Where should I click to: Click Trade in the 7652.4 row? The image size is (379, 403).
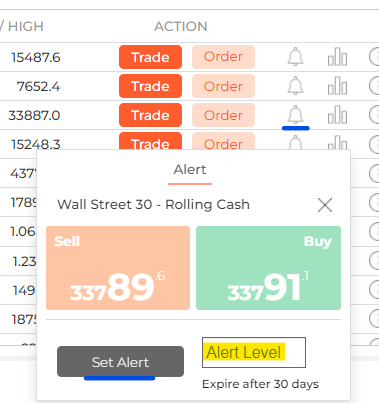tap(150, 86)
